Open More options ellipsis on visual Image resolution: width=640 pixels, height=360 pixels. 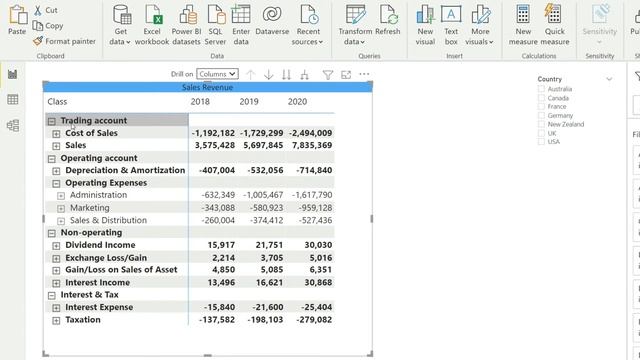(364, 74)
